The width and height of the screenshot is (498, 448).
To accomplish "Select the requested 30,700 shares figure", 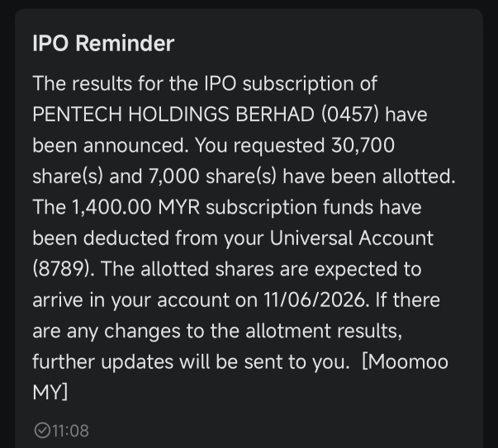I will click(x=363, y=145).
